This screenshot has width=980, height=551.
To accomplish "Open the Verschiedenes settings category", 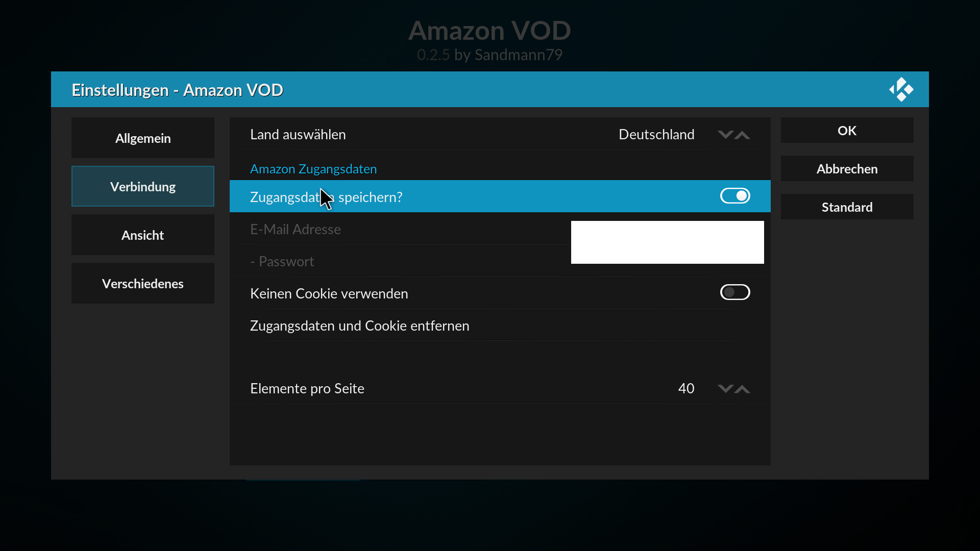I will 143,283.
